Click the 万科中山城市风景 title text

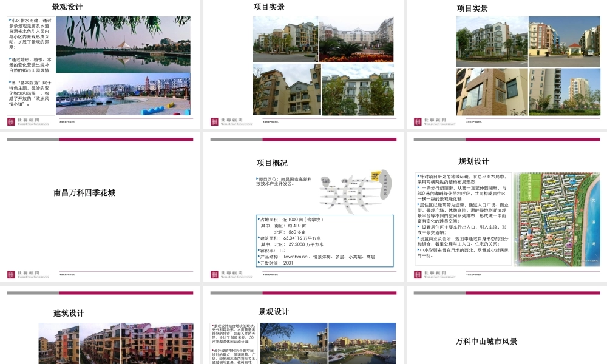[x=486, y=342]
